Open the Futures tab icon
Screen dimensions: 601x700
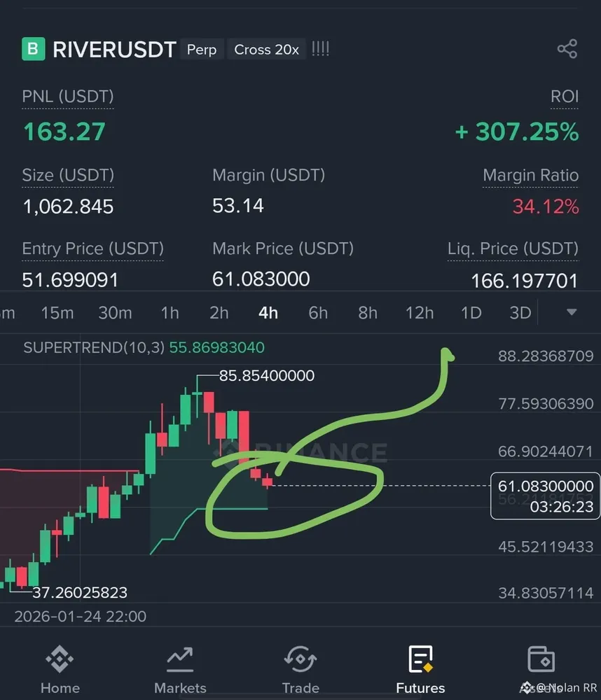coord(420,659)
